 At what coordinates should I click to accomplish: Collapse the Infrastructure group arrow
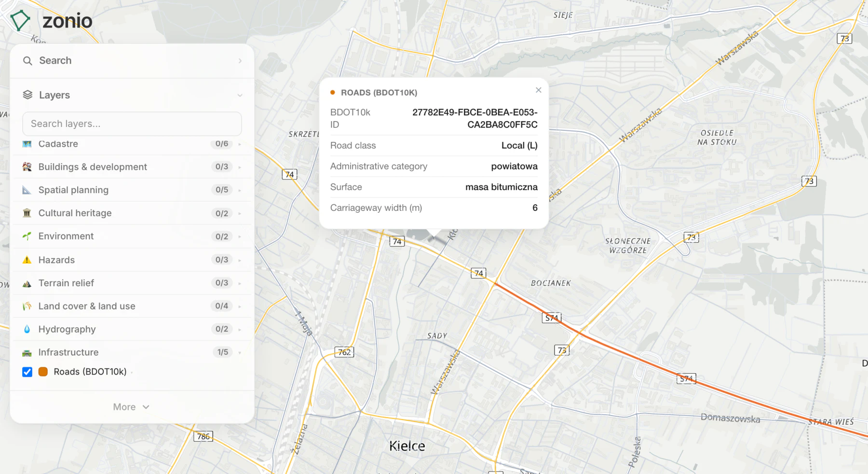[240, 353]
